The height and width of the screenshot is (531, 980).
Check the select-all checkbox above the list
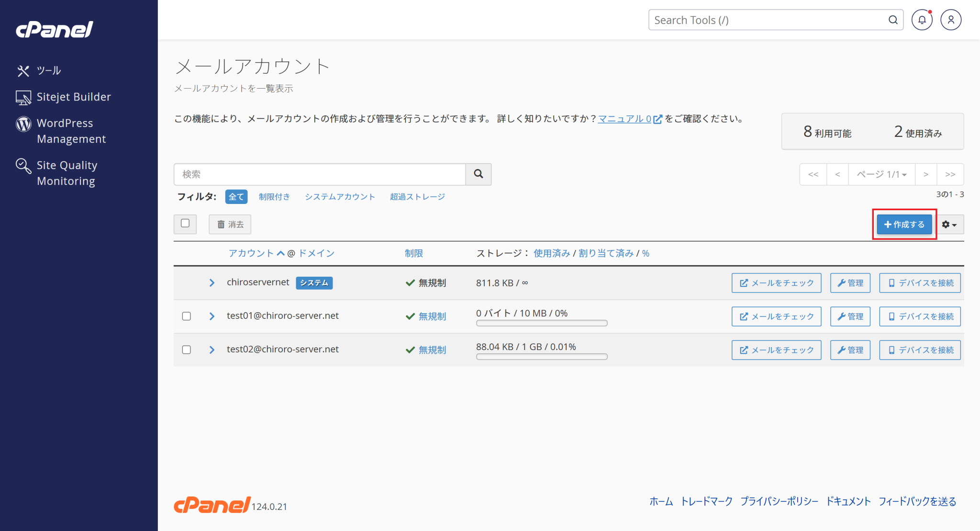tap(185, 224)
